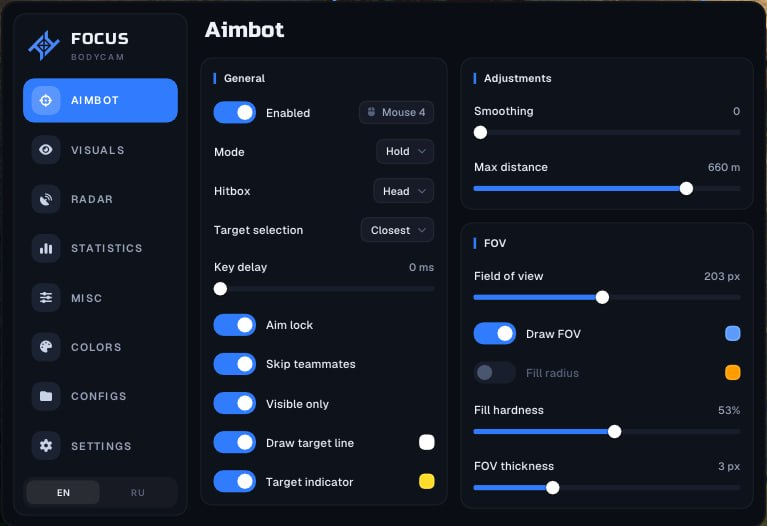Click the "FOV" section title
767x526 pixels.
tap(495, 243)
